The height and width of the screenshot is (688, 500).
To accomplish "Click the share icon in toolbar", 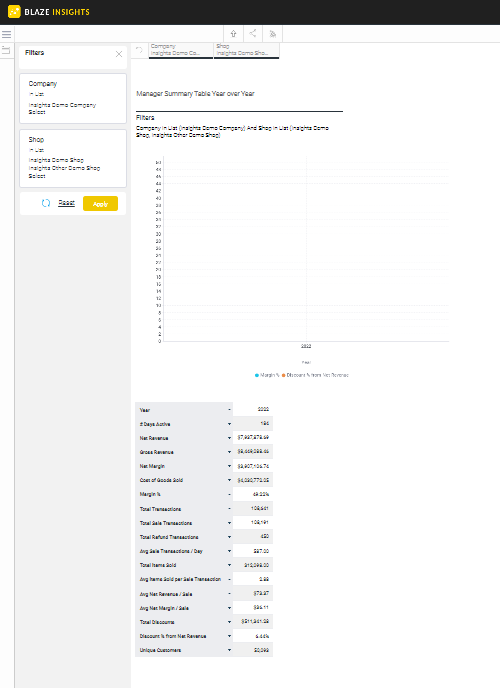I will tap(253, 33).
